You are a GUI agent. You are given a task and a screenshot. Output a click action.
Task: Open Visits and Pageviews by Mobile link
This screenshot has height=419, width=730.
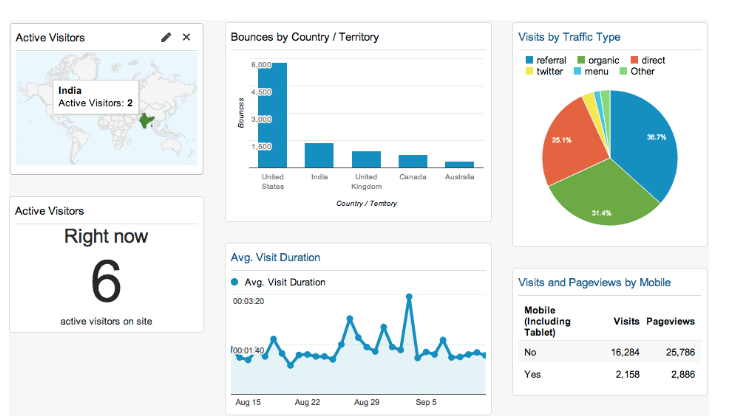click(x=594, y=282)
